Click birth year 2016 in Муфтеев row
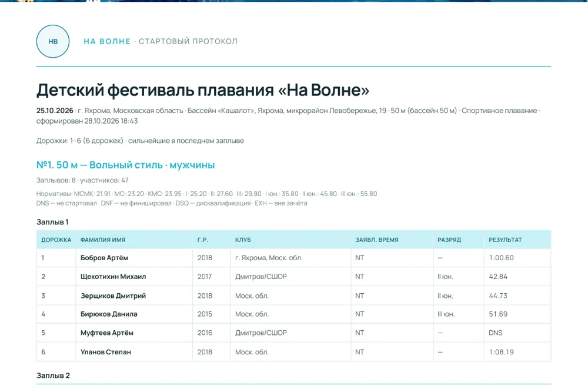Screen dimensions: 588x385 [x=205, y=333]
